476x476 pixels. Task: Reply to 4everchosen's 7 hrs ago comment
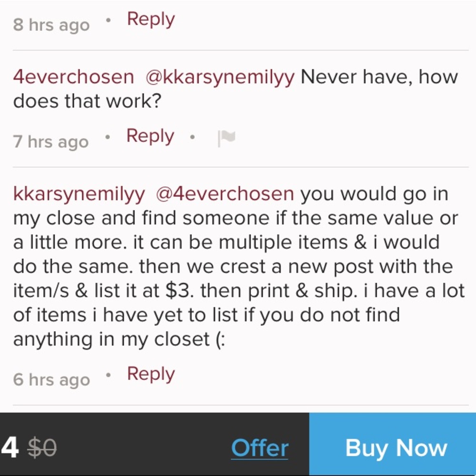click(x=150, y=137)
